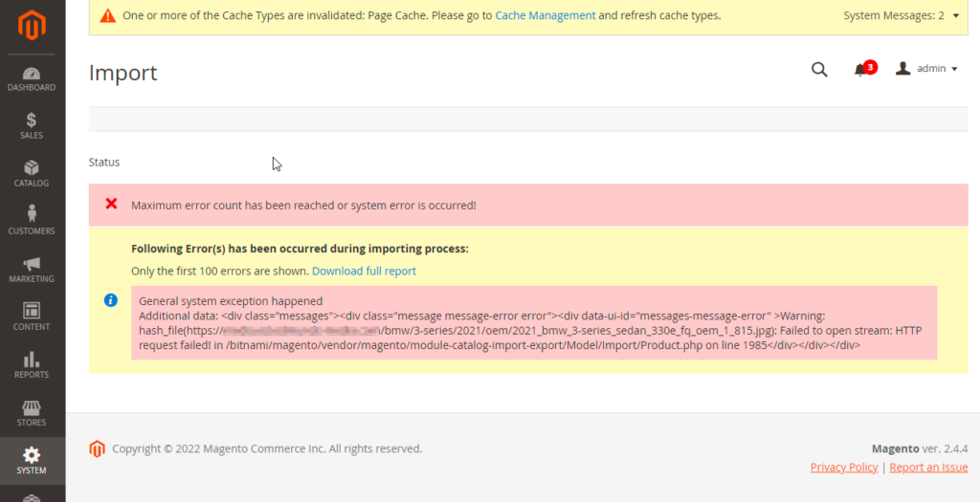The width and height of the screenshot is (980, 502).
Task: Click the Magento ver. 2.4.4 text
Action: click(920, 448)
